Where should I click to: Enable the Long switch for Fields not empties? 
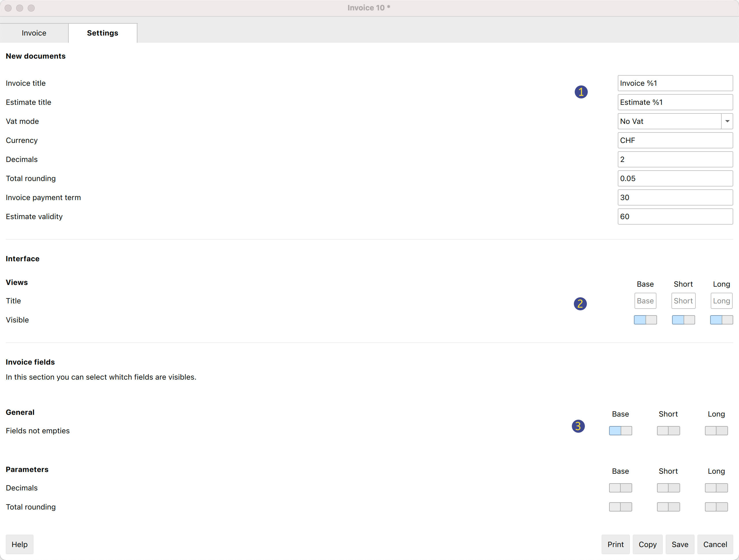[x=716, y=431]
